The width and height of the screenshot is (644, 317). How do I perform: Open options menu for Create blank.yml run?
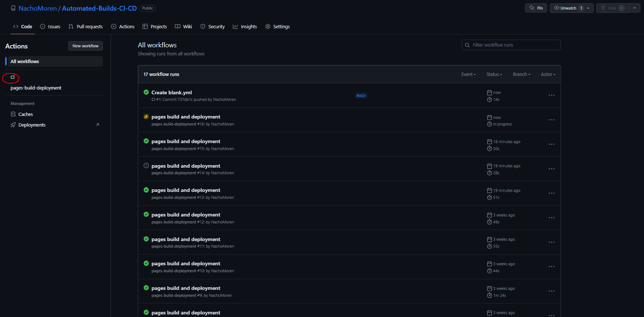tap(551, 95)
